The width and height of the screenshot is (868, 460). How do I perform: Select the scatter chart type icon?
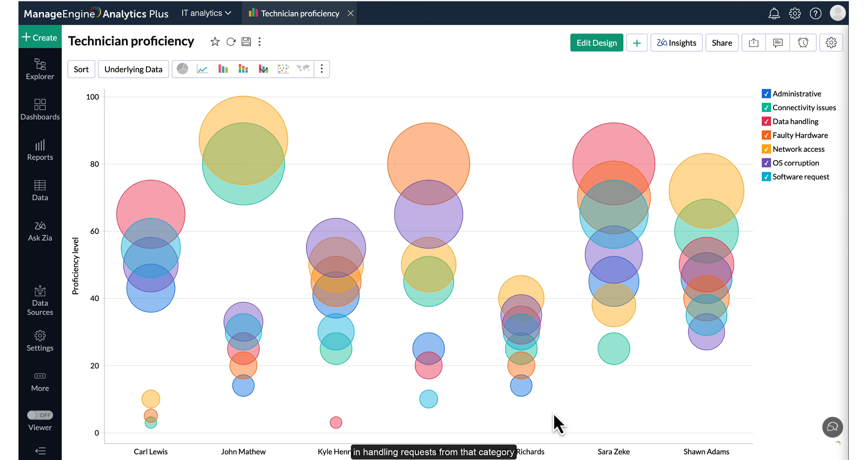283,69
